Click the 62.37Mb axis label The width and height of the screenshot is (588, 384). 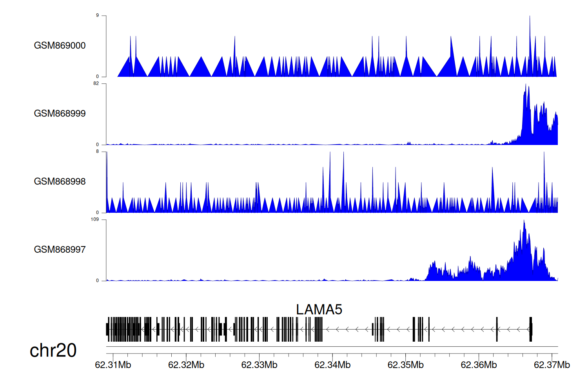[x=552, y=365]
